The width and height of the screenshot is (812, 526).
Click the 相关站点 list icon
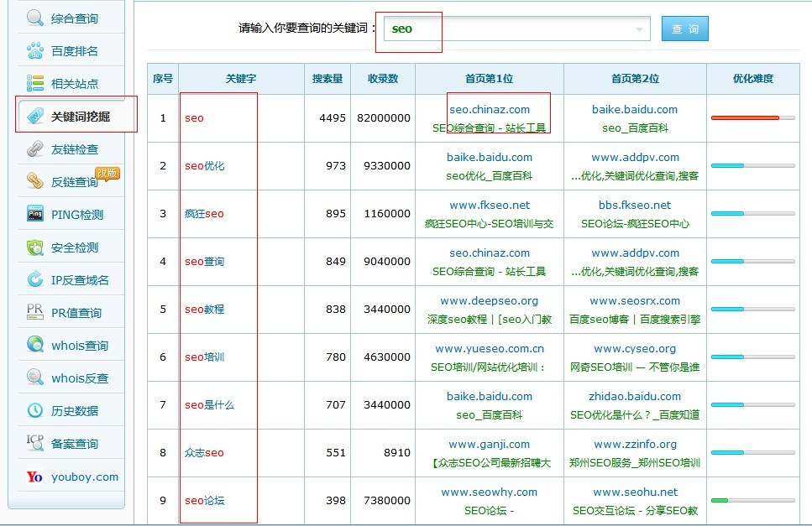(x=35, y=83)
